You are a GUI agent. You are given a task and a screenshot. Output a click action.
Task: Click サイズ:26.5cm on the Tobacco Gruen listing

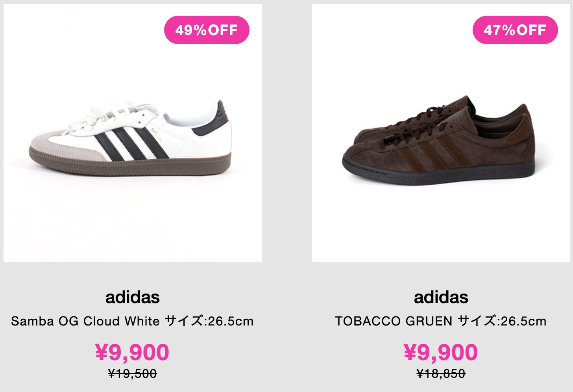pyautogui.click(x=502, y=321)
